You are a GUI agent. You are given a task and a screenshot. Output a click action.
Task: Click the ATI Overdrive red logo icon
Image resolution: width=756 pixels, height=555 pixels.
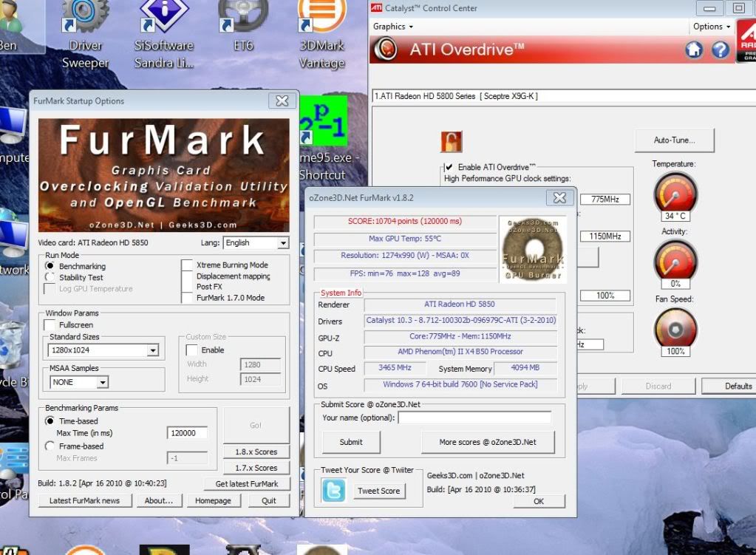386,50
